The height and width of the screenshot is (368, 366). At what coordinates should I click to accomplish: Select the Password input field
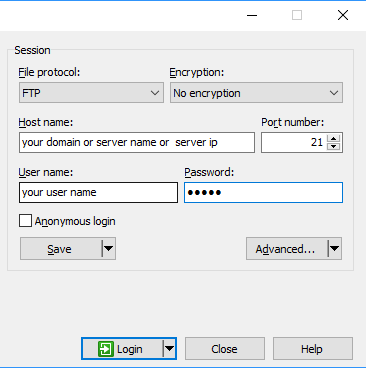(263, 192)
